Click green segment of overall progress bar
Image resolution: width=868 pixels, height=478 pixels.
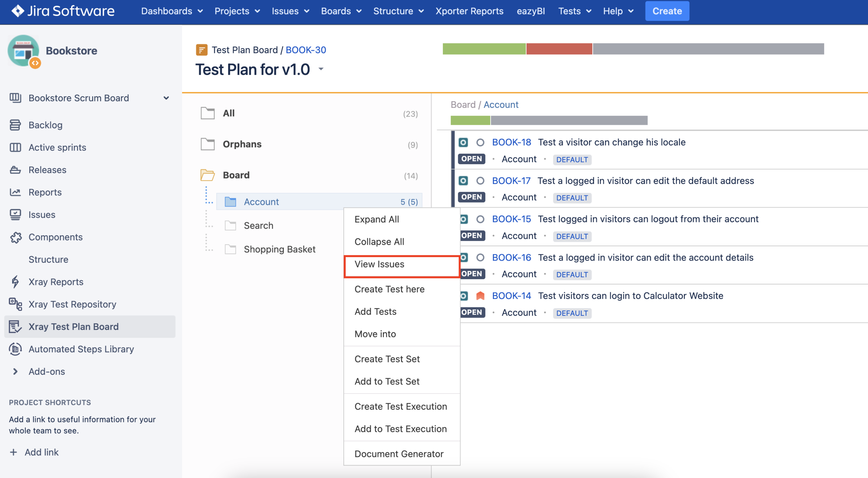484,49
